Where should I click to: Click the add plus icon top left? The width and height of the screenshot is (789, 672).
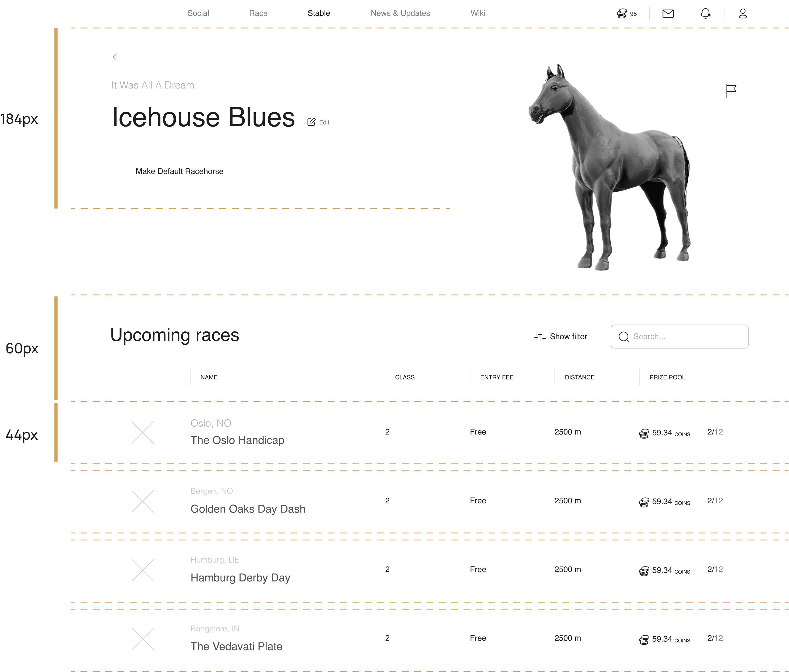coord(117,57)
